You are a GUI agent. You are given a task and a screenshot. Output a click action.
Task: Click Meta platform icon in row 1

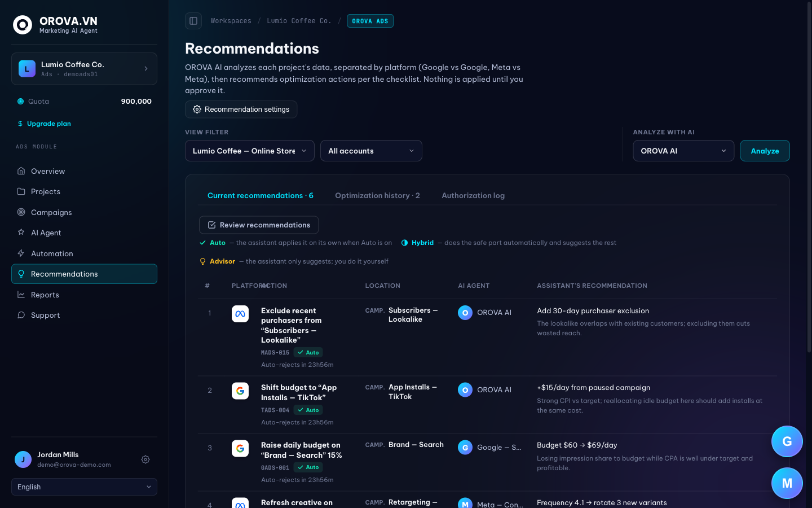pyautogui.click(x=240, y=314)
